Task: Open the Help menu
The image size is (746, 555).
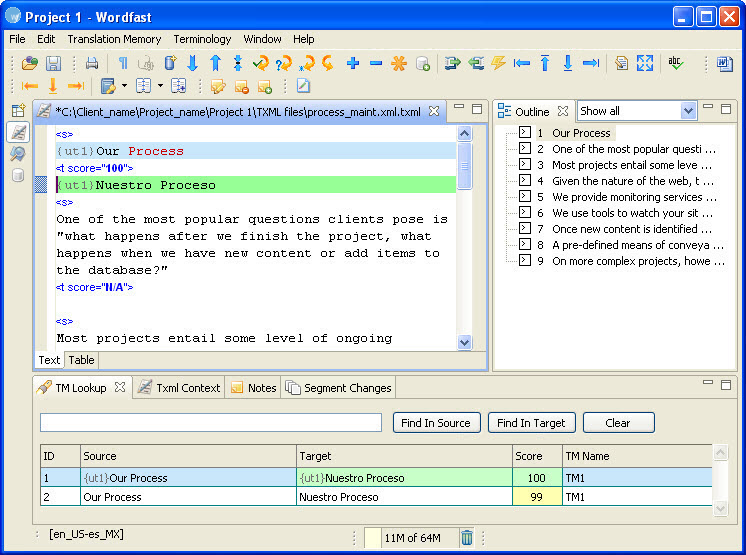Action: [x=304, y=39]
